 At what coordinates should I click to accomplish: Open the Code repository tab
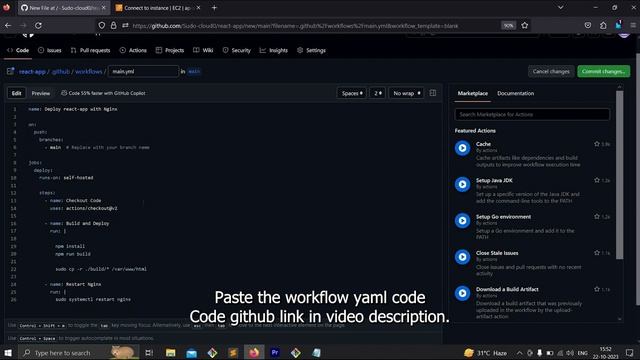pos(18,50)
